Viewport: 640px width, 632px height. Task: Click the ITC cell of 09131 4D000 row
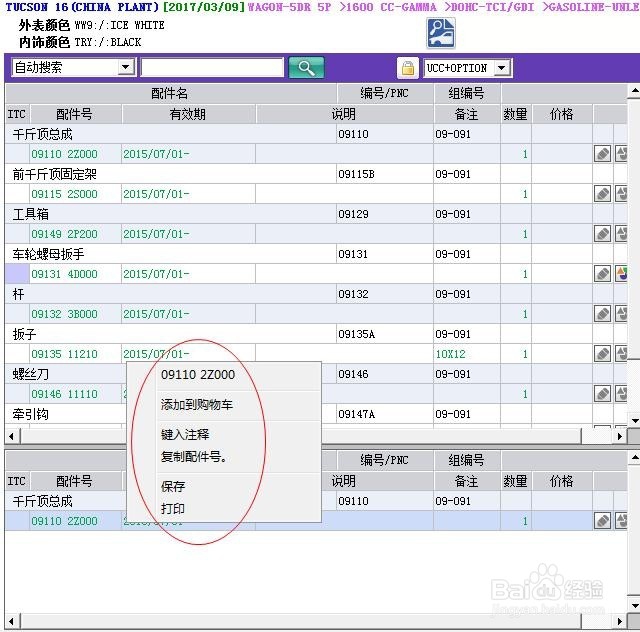pyautogui.click(x=17, y=274)
